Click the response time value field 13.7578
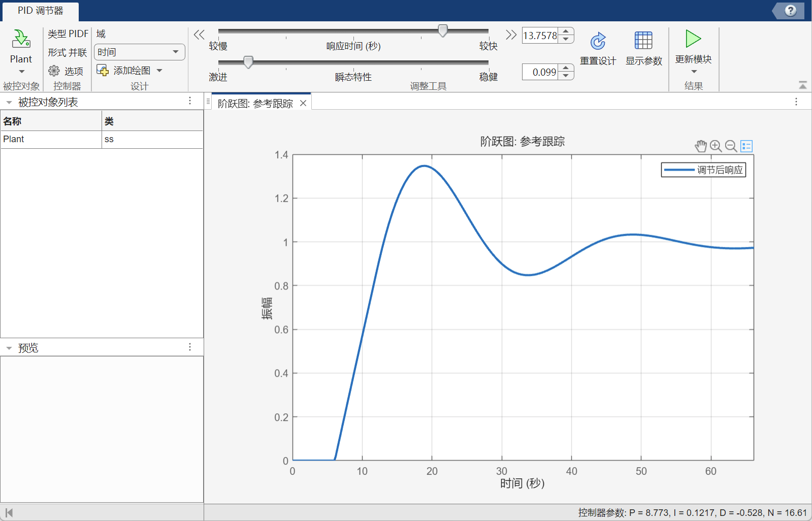Screen dimensions: 812x521 (x=540, y=36)
